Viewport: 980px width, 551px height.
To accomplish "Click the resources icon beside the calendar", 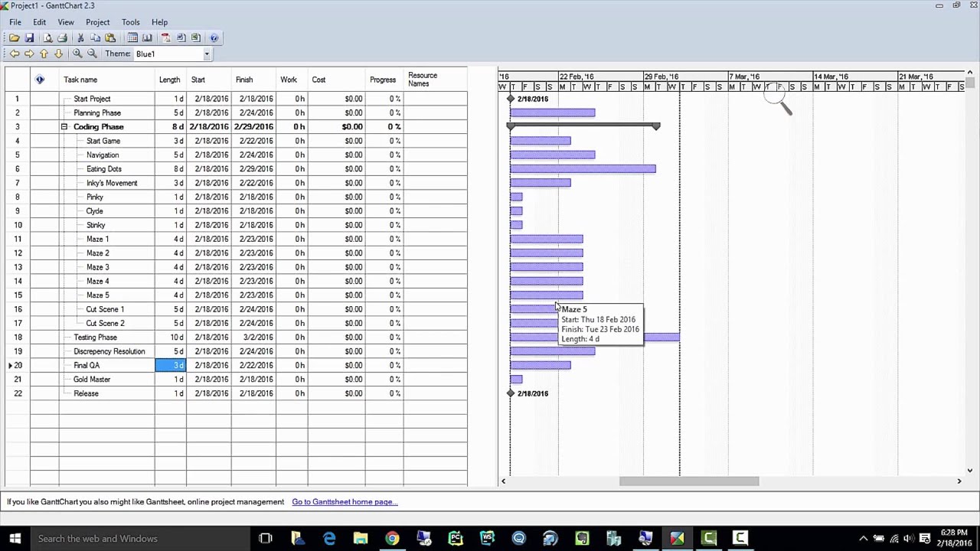I will tap(147, 37).
